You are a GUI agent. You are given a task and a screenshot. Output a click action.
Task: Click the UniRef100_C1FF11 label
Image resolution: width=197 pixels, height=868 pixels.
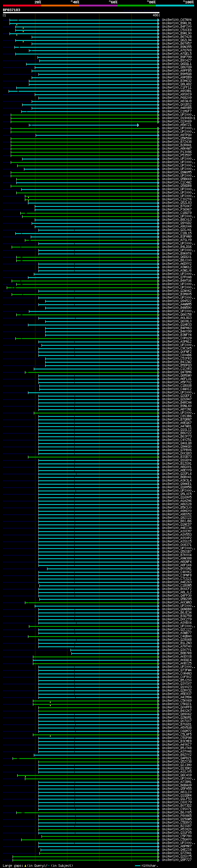coord(176,88)
